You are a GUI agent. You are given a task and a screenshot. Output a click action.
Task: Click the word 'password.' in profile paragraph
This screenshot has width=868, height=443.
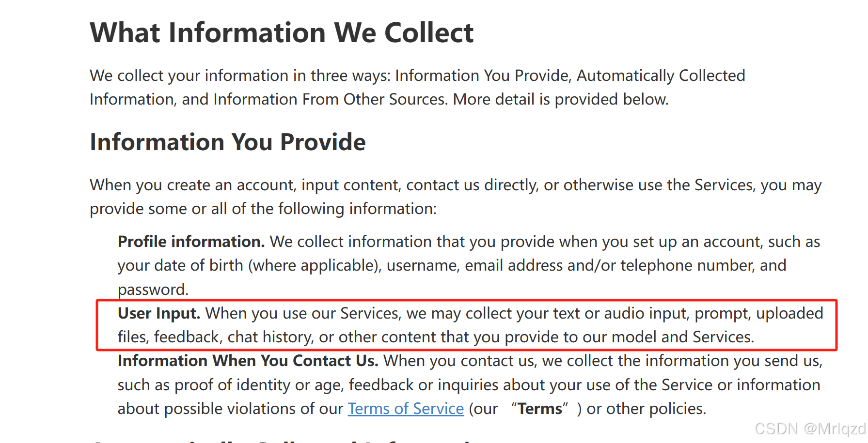point(153,290)
